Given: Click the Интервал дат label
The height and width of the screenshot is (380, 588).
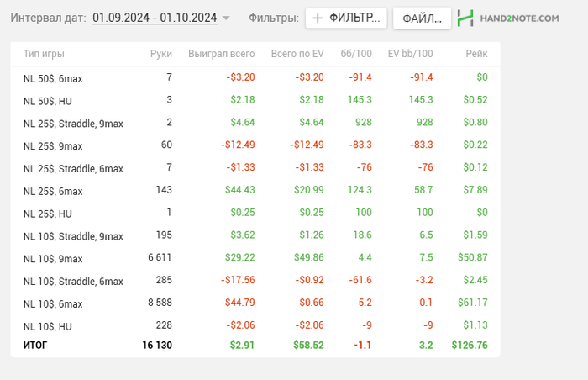Looking at the screenshot, I should [x=48, y=18].
